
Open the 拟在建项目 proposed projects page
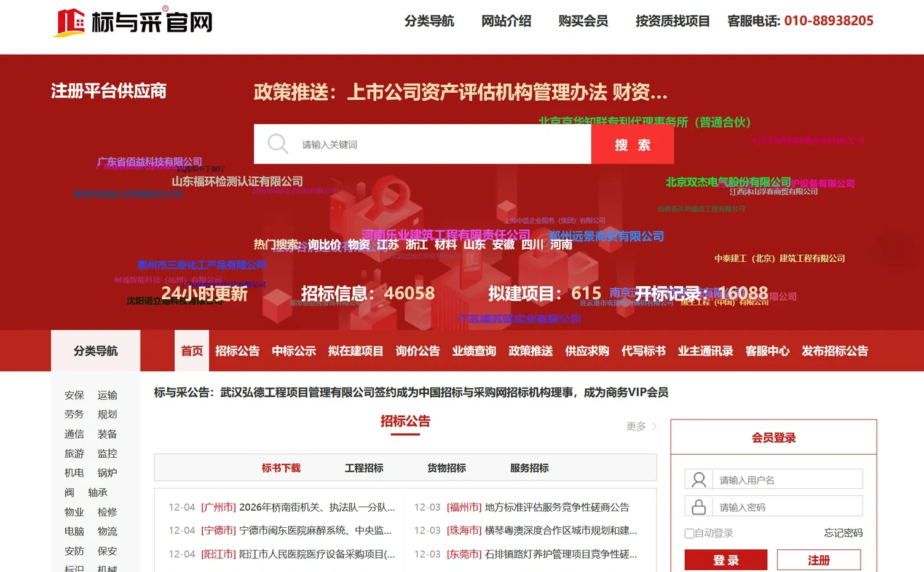tap(355, 351)
